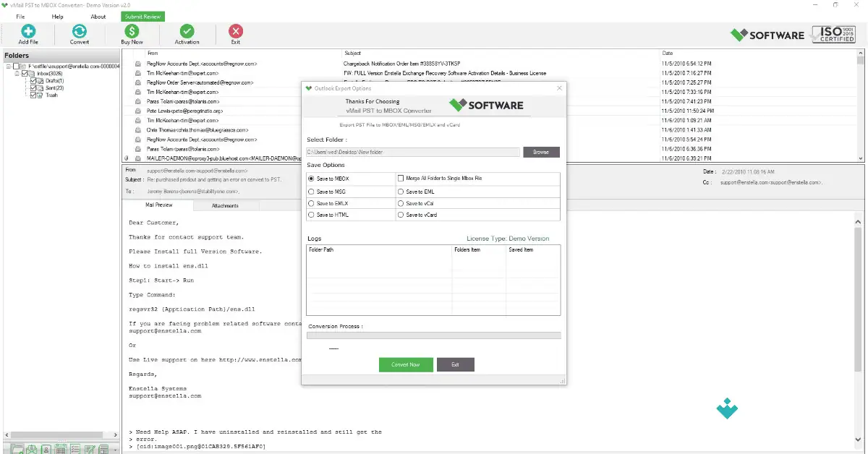Screen dimensions: 868x454
Task: Click the Conversion Process progress bar
Action: (x=434, y=335)
